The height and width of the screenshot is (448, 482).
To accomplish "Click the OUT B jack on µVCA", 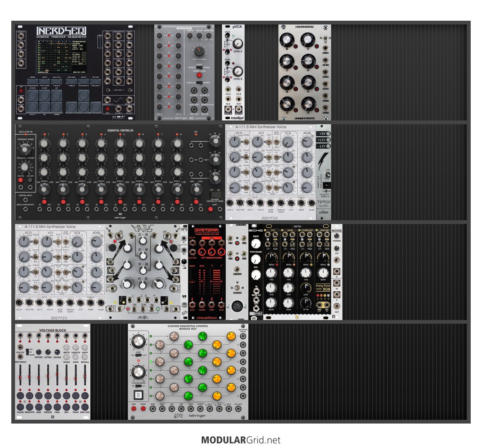I will (239, 109).
